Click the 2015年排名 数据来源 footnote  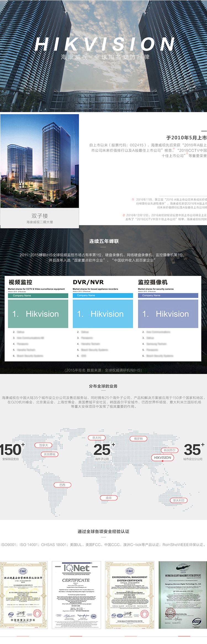coord(103,370)
